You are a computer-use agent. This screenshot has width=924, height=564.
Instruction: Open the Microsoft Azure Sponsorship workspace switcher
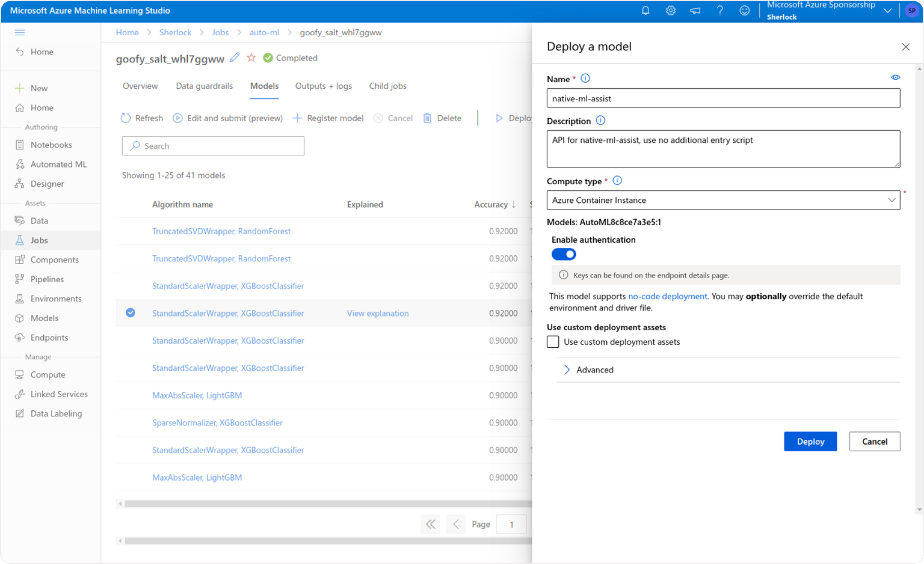[x=887, y=10]
